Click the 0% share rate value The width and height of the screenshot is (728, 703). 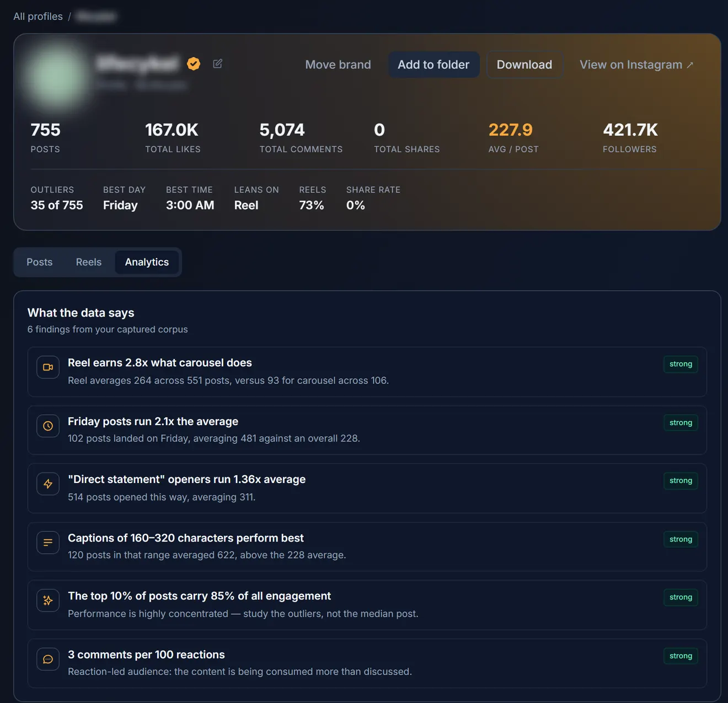(x=356, y=205)
